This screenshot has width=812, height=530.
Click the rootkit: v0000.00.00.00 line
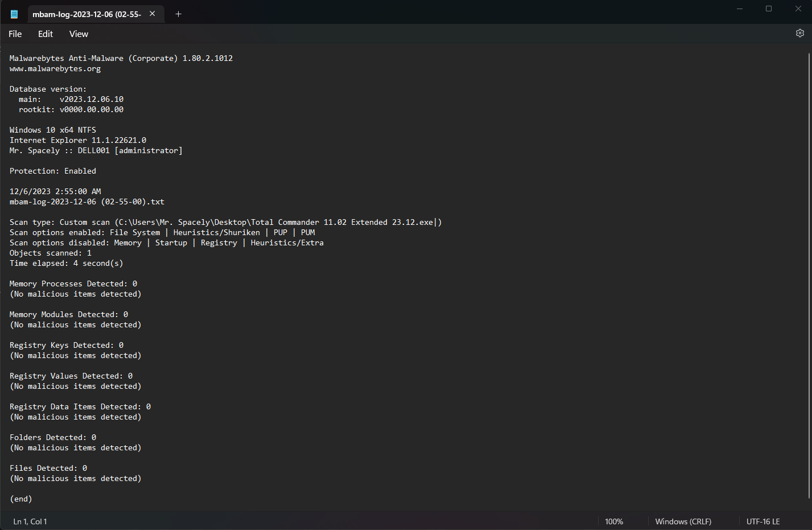click(71, 109)
